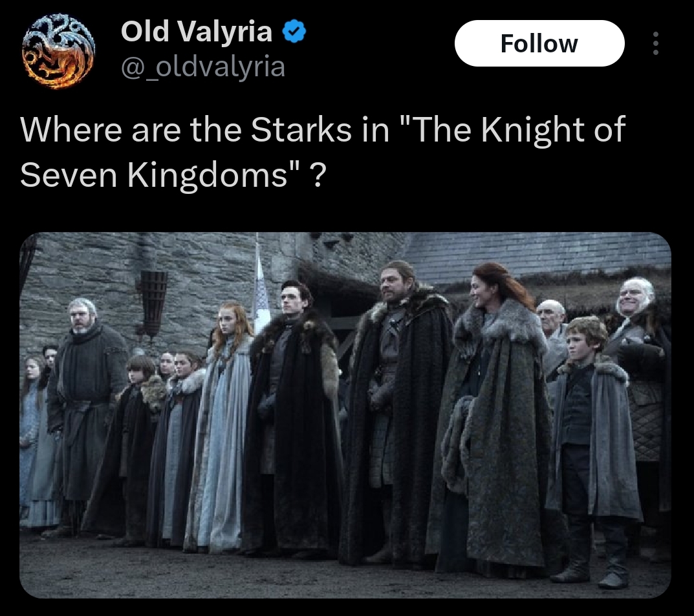Open the three-dot more options menu

pos(655,43)
